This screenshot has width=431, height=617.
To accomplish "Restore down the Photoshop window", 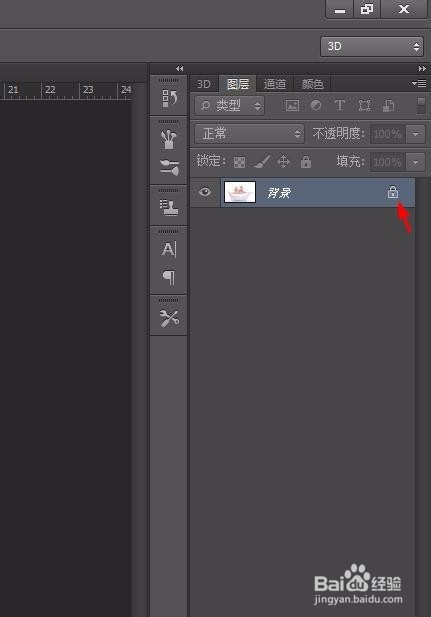I will [367, 9].
